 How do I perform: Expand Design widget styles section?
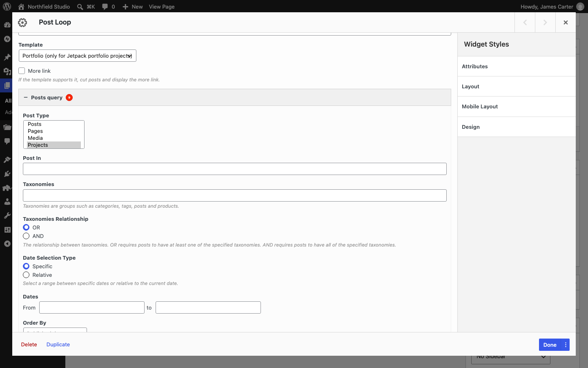click(x=517, y=127)
